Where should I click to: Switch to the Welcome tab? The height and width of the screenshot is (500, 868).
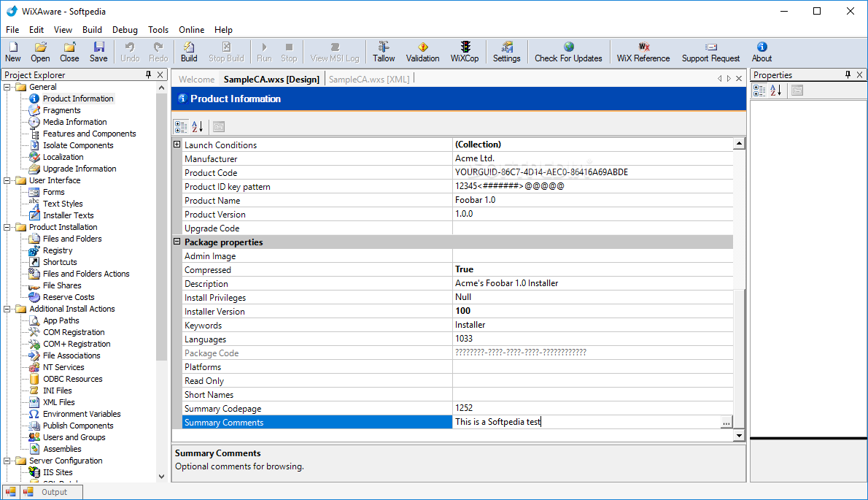pos(196,79)
